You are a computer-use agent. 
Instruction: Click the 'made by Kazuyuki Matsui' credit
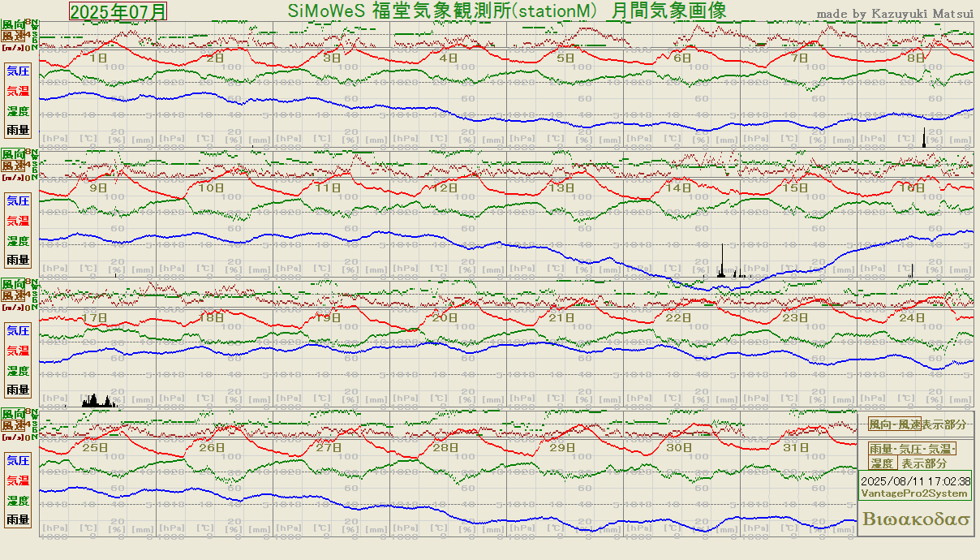[894, 13]
